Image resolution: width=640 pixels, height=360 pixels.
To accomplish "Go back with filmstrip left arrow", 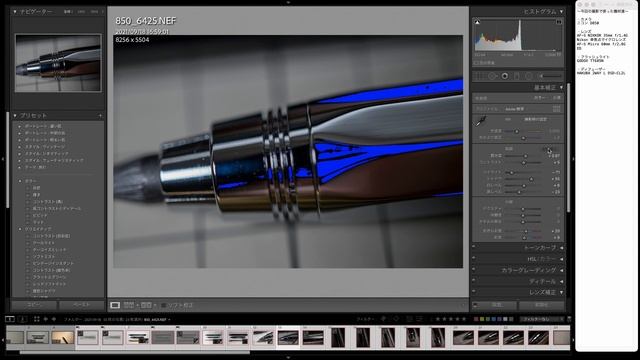I will click(x=46, y=319).
